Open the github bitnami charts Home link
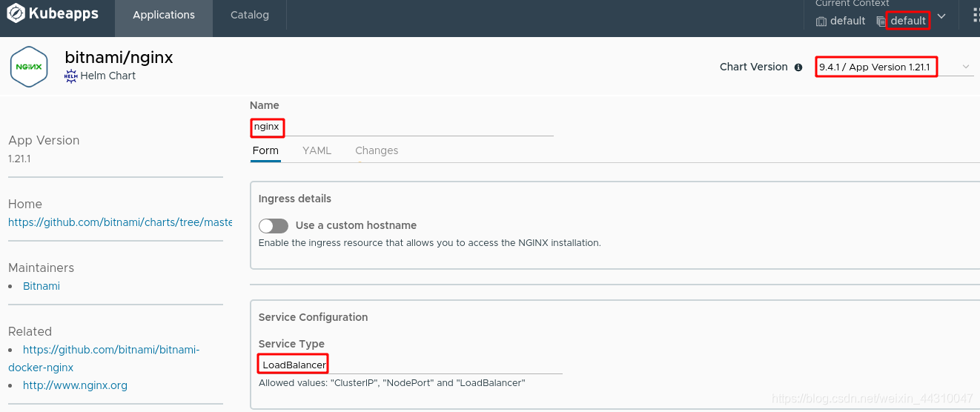 (120, 222)
